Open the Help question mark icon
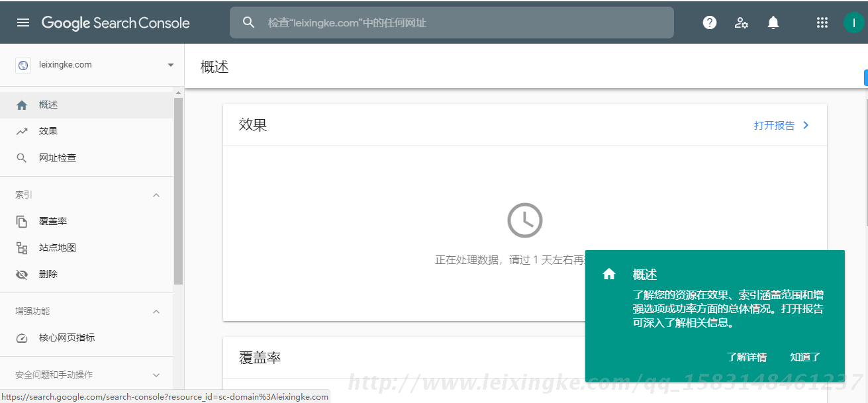 coord(710,22)
